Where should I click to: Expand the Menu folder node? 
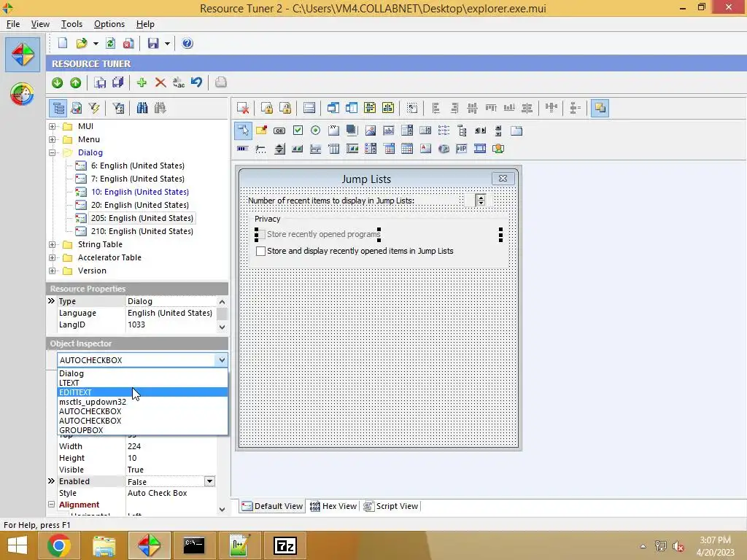tap(53, 139)
